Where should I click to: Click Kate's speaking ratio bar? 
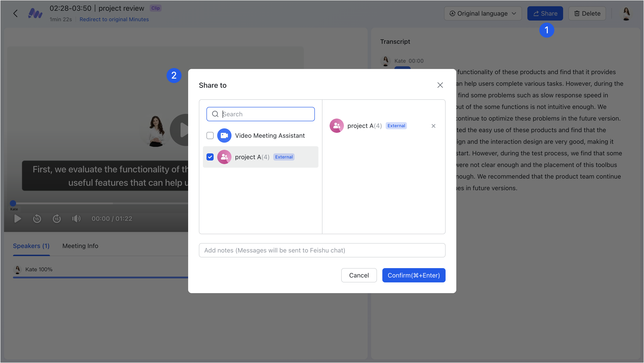coord(101,277)
